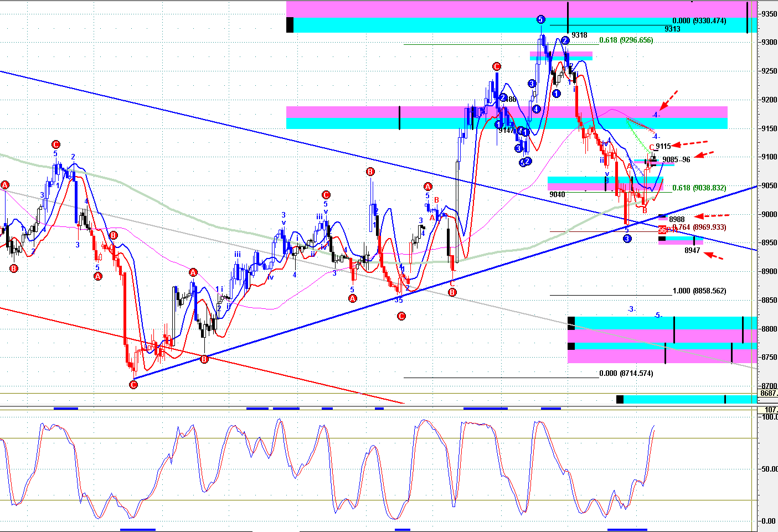This screenshot has height=532, width=778.
Task: Click the red circled B on the rising blue trendline
Action: (x=204, y=359)
